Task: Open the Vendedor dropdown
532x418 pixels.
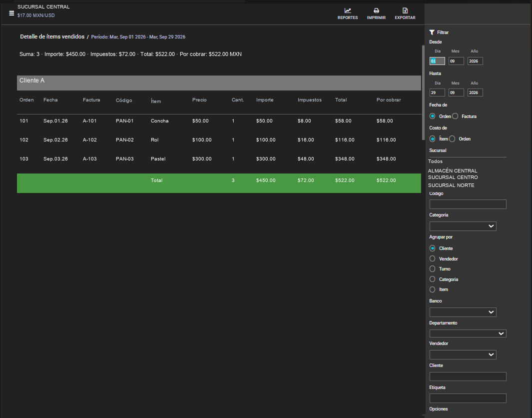Action: [x=463, y=354]
